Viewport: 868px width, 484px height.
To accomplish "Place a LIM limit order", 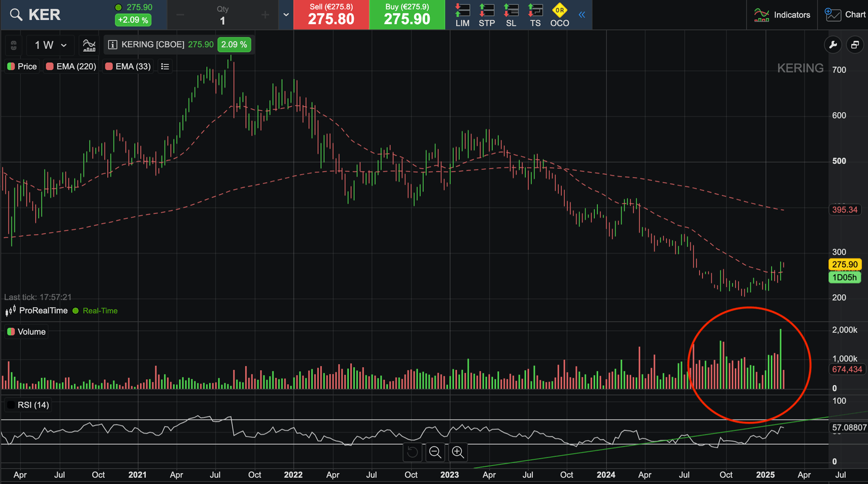I will tap(462, 14).
